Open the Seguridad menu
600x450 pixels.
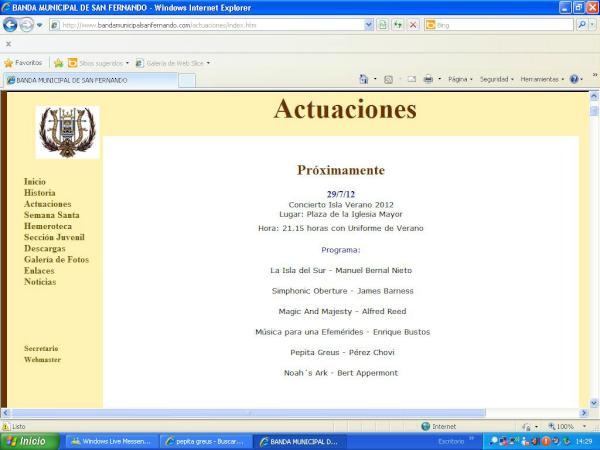tap(497, 79)
